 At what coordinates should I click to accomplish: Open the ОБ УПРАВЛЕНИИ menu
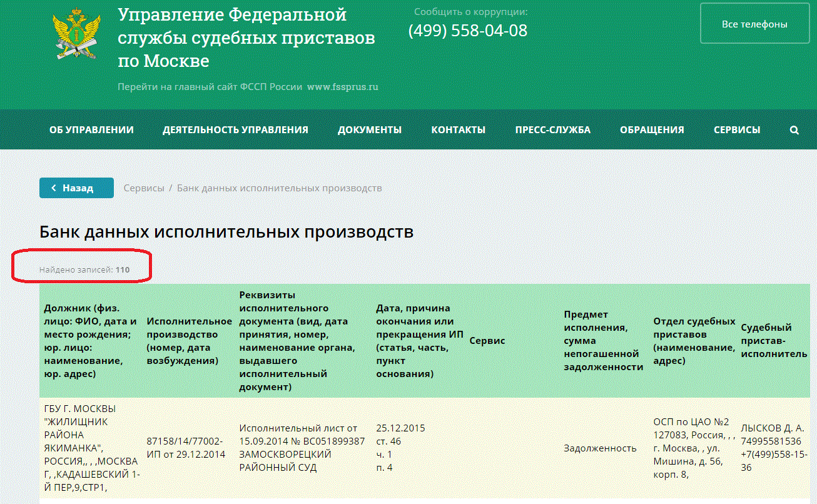[91, 130]
